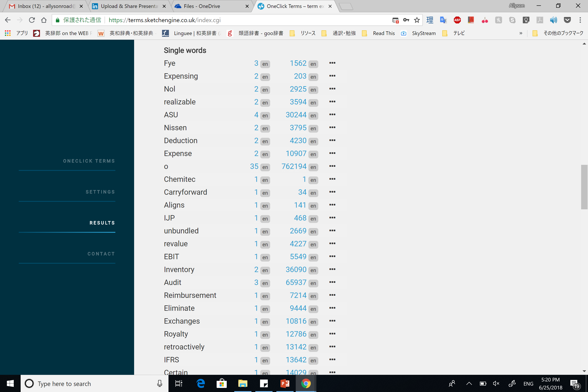Open Google Translate extension icon

443,20
